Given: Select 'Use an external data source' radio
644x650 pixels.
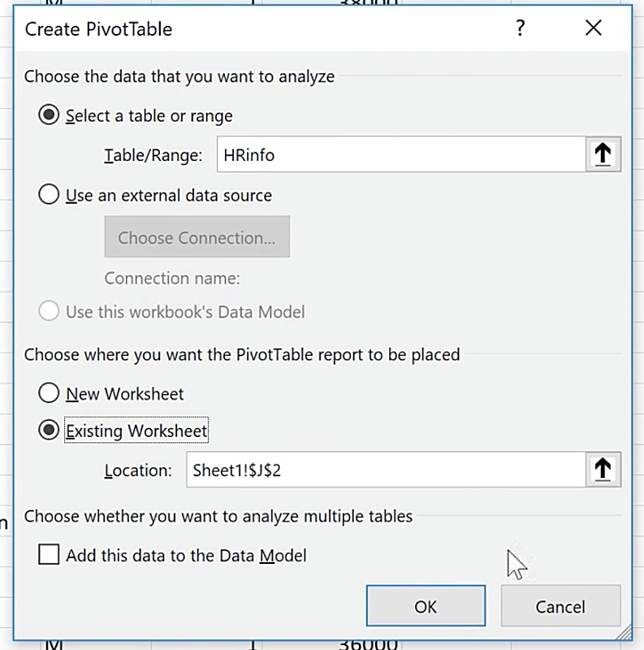Looking at the screenshot, I should tap(50, 195).
